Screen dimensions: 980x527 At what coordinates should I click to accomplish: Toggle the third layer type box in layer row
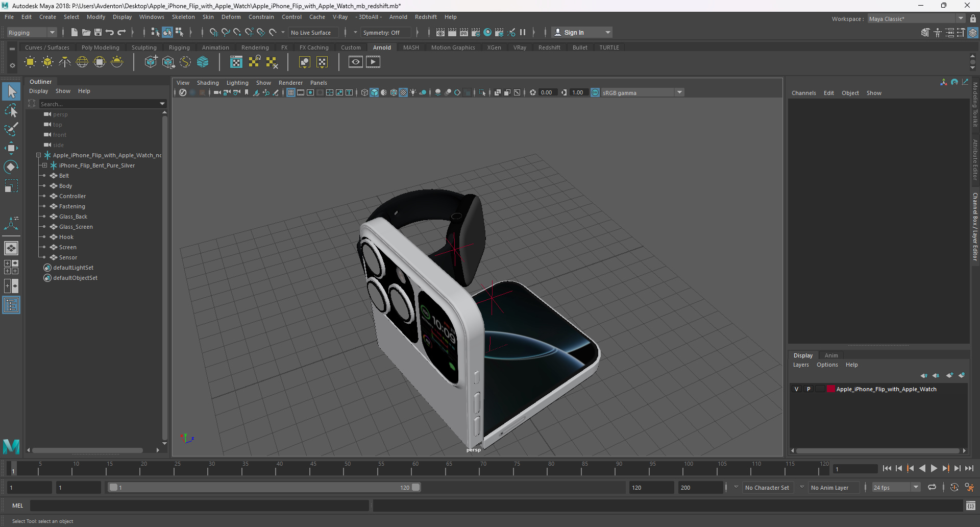point(820,389)
